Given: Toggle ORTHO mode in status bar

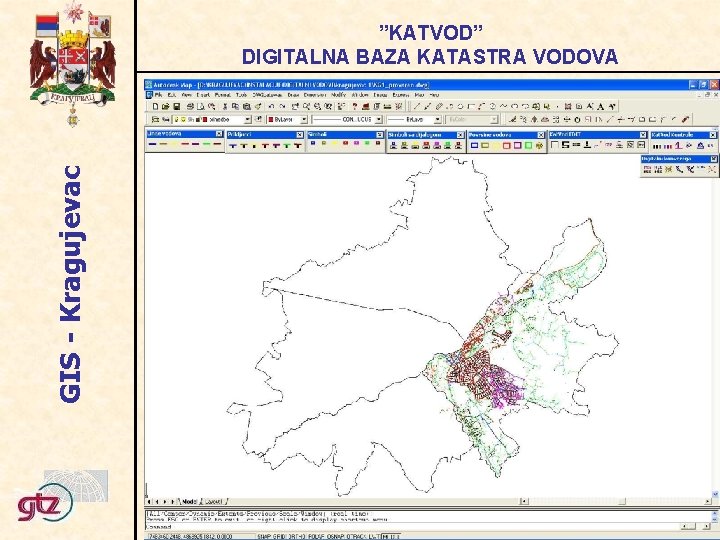Looking at the screenshot, I should (298, 536).
